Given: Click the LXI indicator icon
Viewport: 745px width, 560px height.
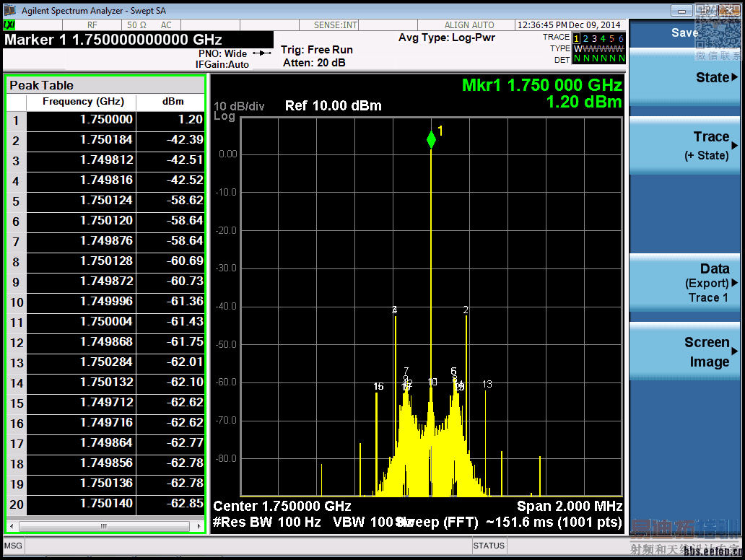Looking at the screenshot, I should [x=9, y=25].
